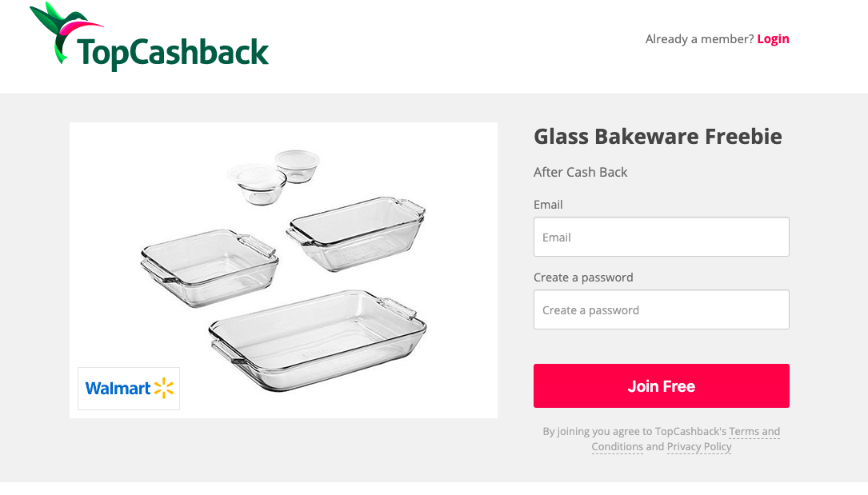Click the pink Join Free call-to-action banner
868x495 pixels.
tap(661, 385)
